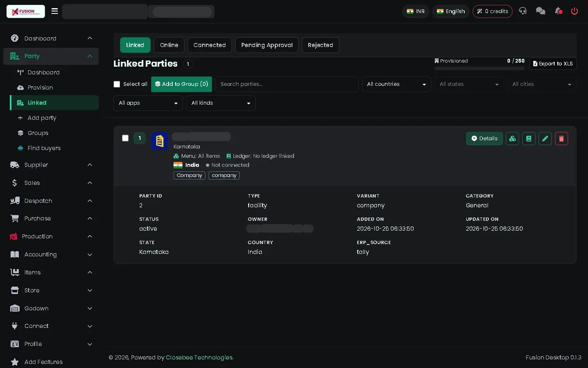Open the INR currency selector

(x=416, y=11)
